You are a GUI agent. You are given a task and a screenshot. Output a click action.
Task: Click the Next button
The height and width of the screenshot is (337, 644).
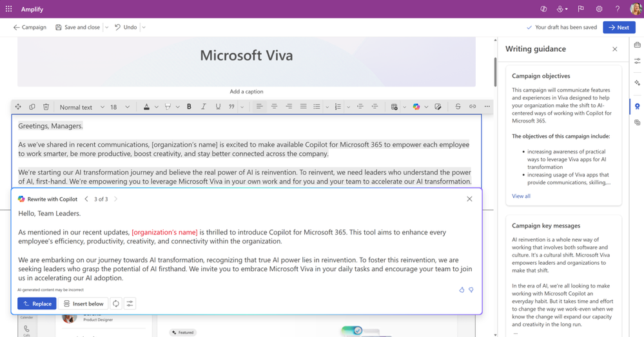[619, 27]
